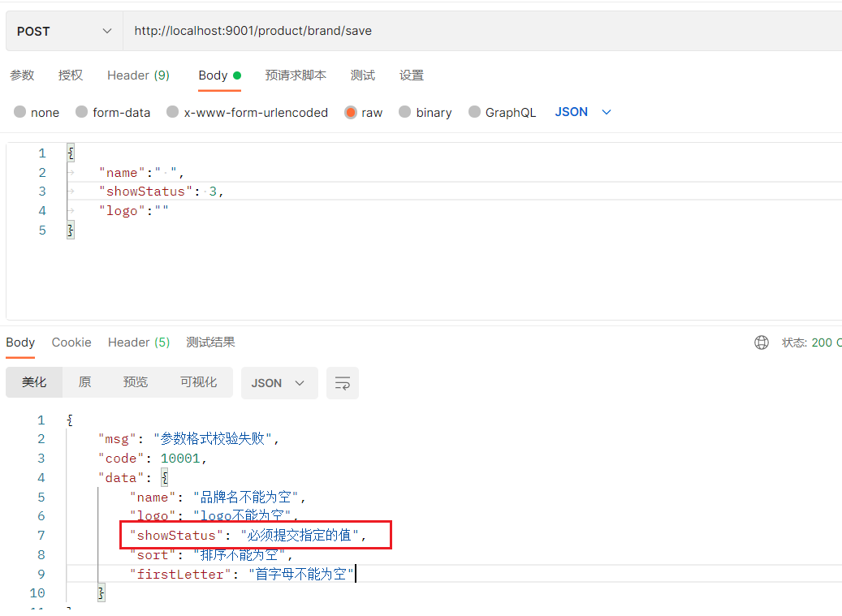Collapse the "data" object brace

[x=165, y=477]
